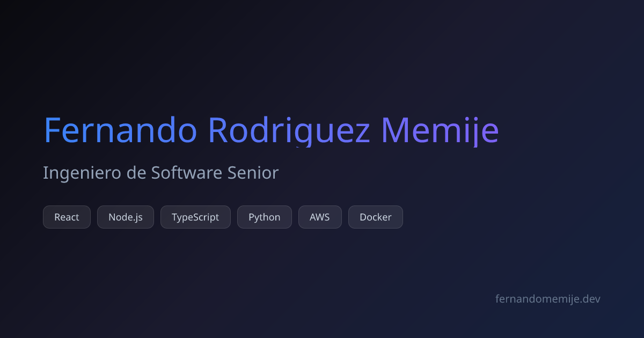
Task: Click the Ingeniero de Software Senior subtitle
Action: pos(161,173)
